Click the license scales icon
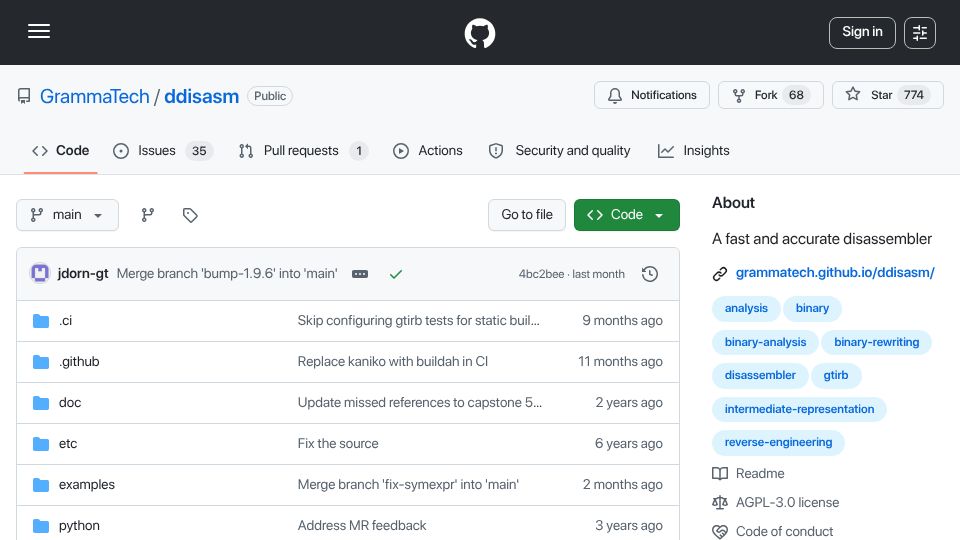The height and width of the screenshot is (540, 960). click(720, 503)
